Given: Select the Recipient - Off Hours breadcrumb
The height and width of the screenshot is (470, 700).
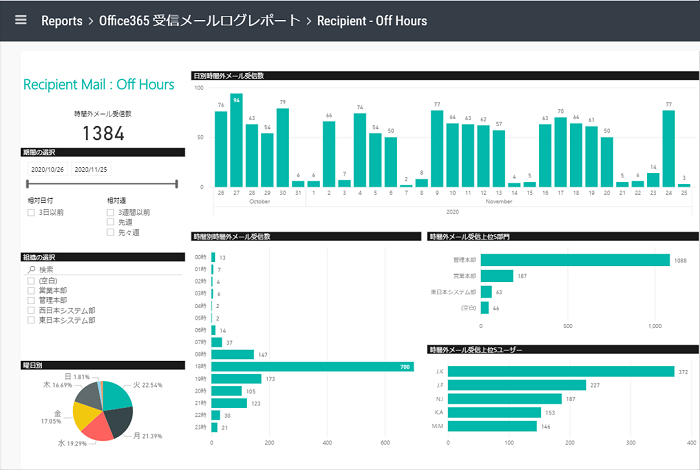Looking at the screenshot, I should pos(372,21).
